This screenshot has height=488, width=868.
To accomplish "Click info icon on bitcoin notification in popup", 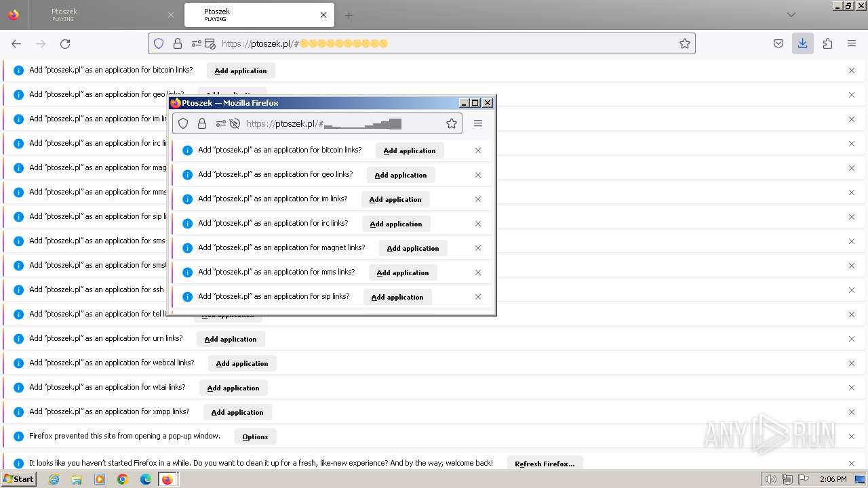I will point(188,150).
